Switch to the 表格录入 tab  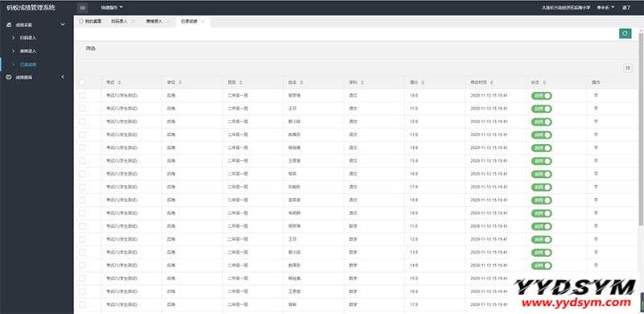click(154, 22)
